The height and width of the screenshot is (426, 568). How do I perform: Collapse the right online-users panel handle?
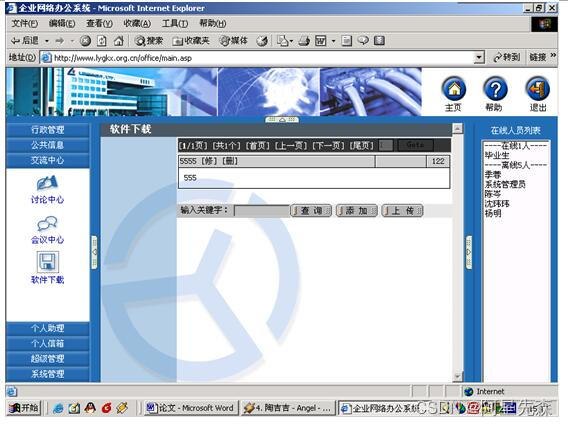(469, 252)
